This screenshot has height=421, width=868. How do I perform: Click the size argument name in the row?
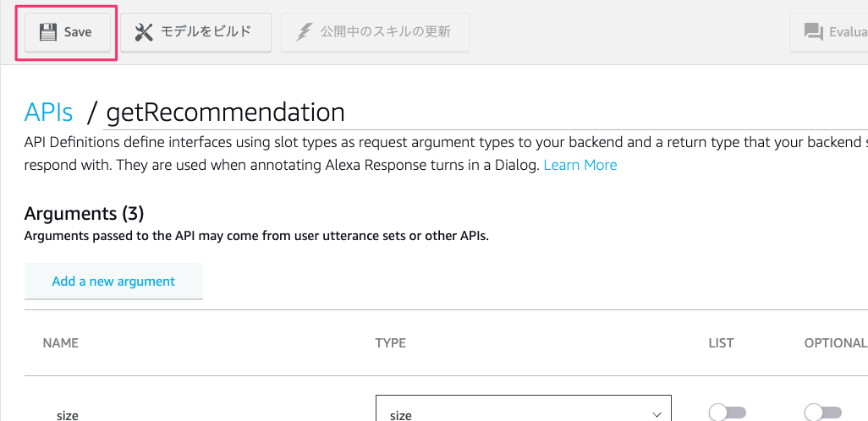click(x=68, y=414)
